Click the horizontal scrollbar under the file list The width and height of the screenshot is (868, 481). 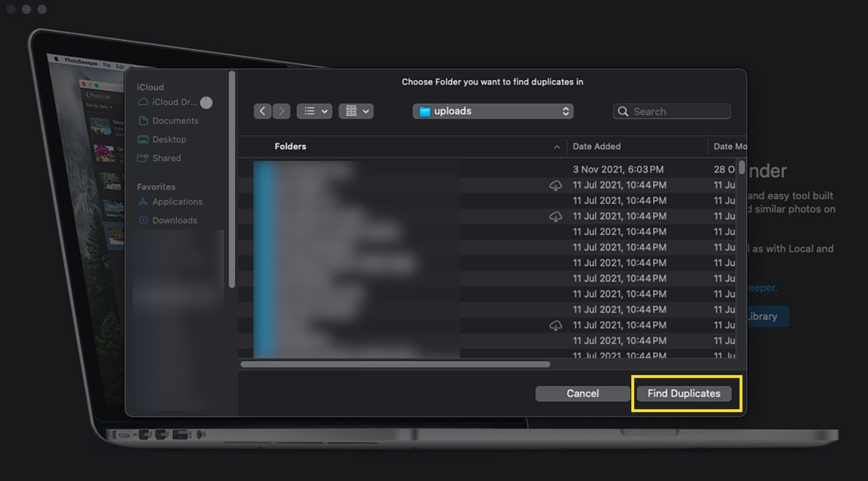(x=395, y=365)
